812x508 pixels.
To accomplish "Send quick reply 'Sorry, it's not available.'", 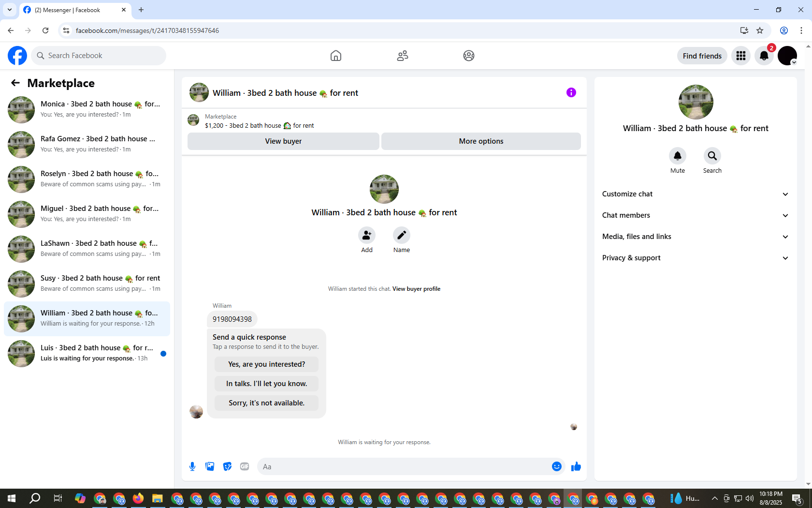I will pos(266,403).
